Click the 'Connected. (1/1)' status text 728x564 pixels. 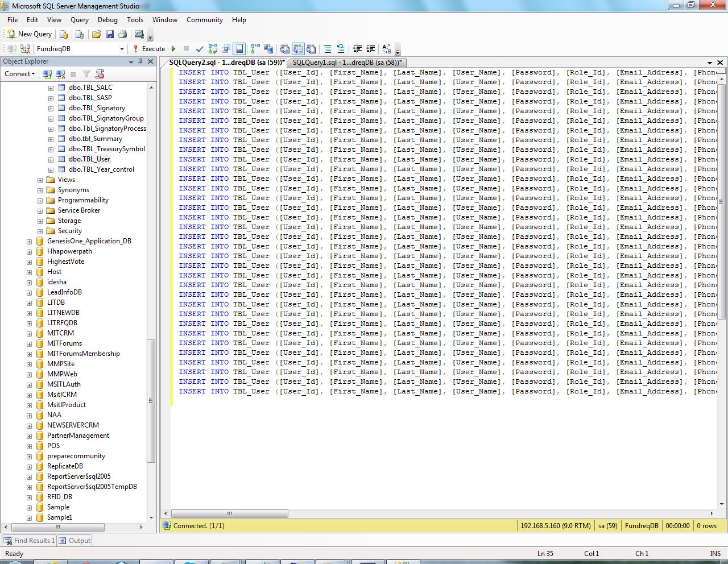point(198,526)
